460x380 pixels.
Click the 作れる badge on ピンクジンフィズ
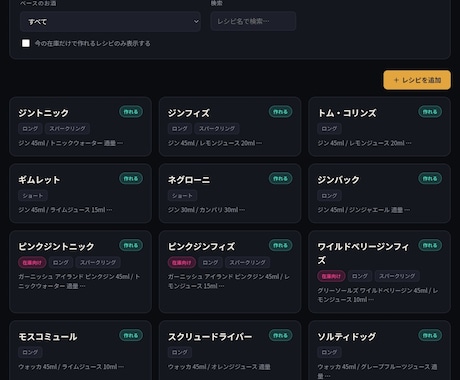click(281, 245)
